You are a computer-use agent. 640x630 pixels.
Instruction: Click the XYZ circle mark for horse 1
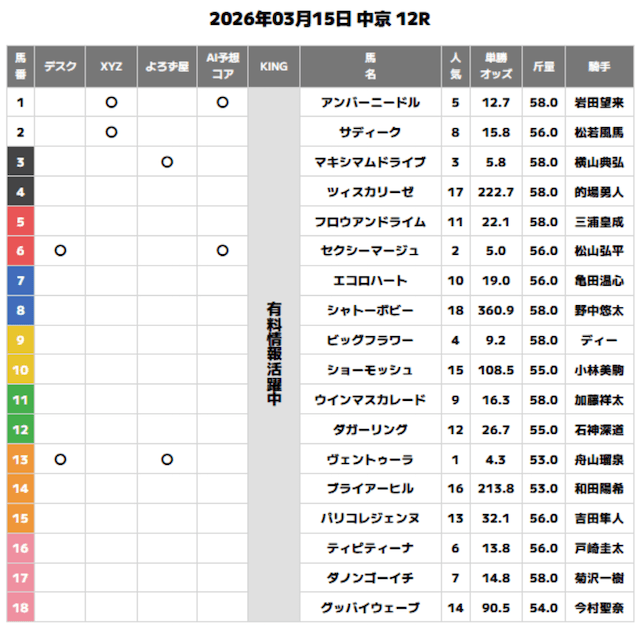coord(111,102)
